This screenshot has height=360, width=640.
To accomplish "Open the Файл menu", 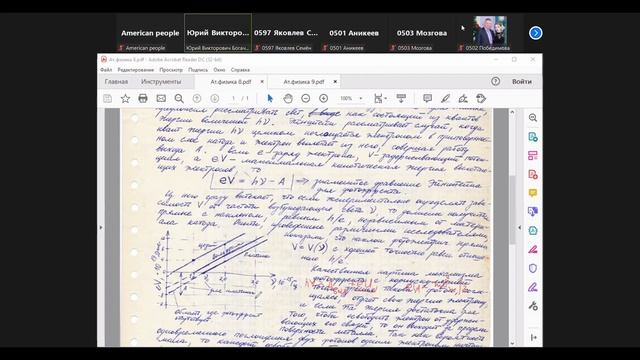I will coord(106,70).
